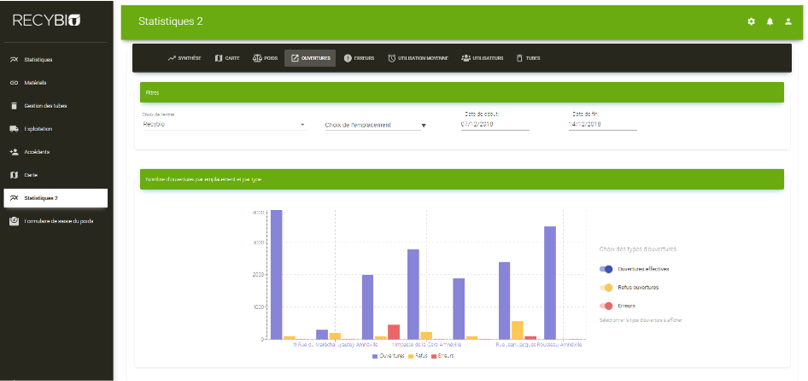Click the Sélectionner le type d'ouverture hint
Screen dimensions: 808x381
[641, 320]
